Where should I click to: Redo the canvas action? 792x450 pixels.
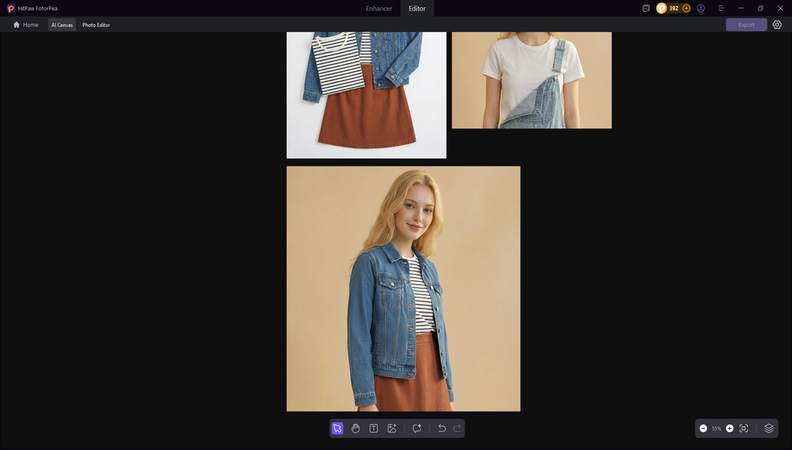click(x=457, y=428)
